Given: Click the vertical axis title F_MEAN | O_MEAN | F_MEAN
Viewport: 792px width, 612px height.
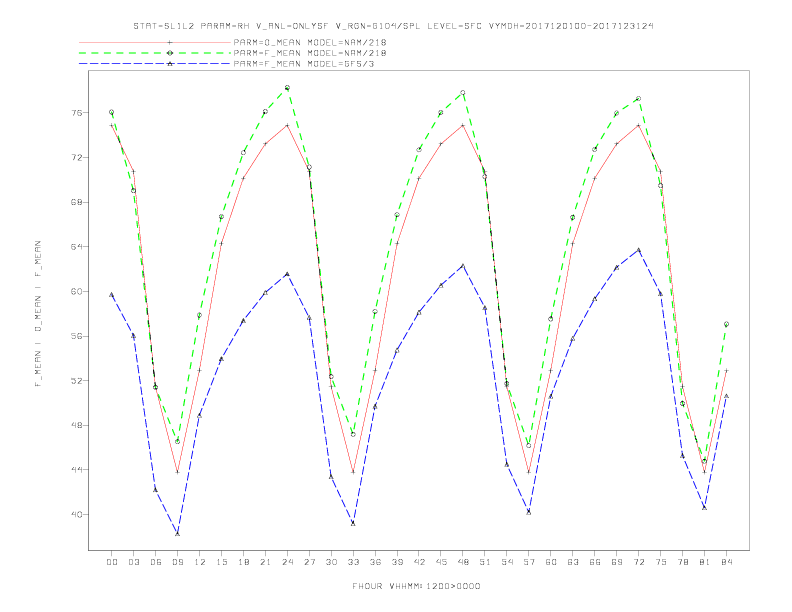Looking at the screenshot, I should pyautogui.click(x=38, y=314).
